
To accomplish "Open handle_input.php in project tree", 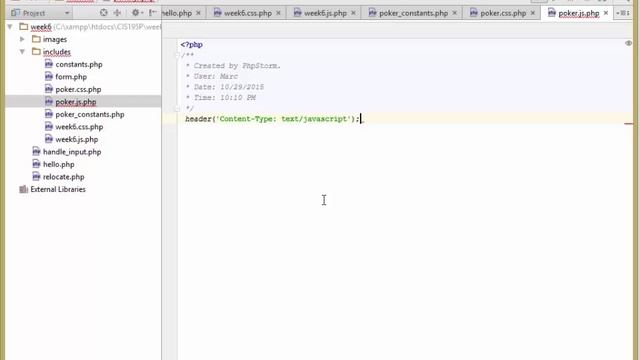I will pos(72,152).
